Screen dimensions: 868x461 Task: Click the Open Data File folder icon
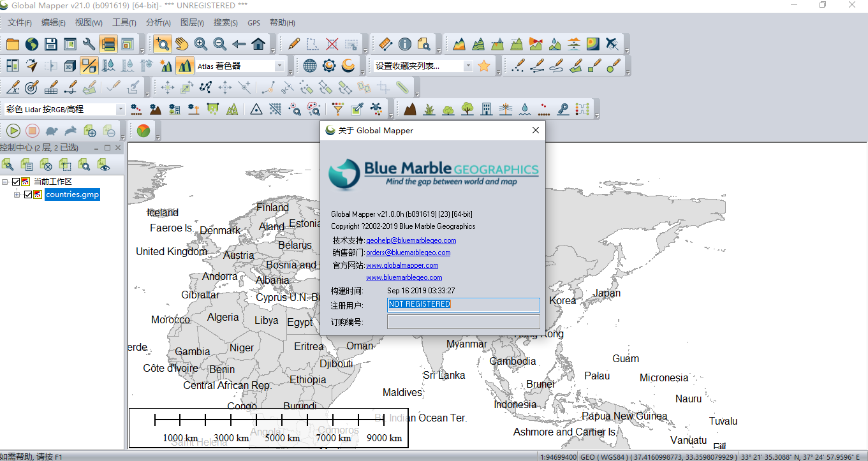tap(13, 44)
